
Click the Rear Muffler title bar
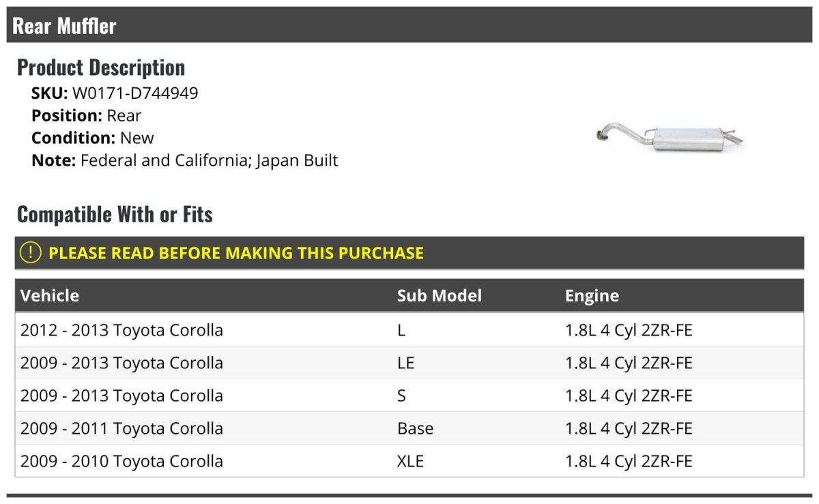(65, 26)
